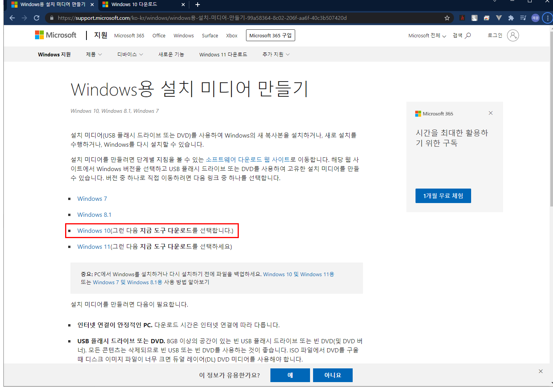Open Chrome's three-dot menu
Viewport: 553px width, 392px height.
(548, 18)
